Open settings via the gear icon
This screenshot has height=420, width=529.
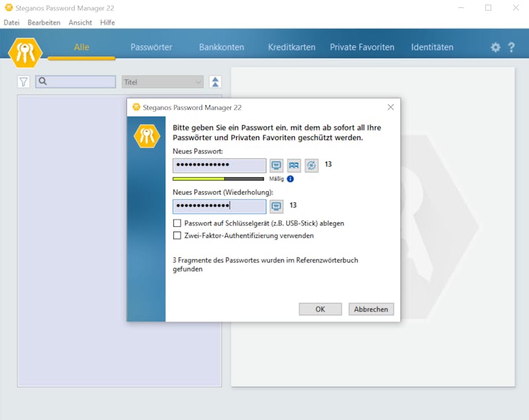(x=495, y=47)
